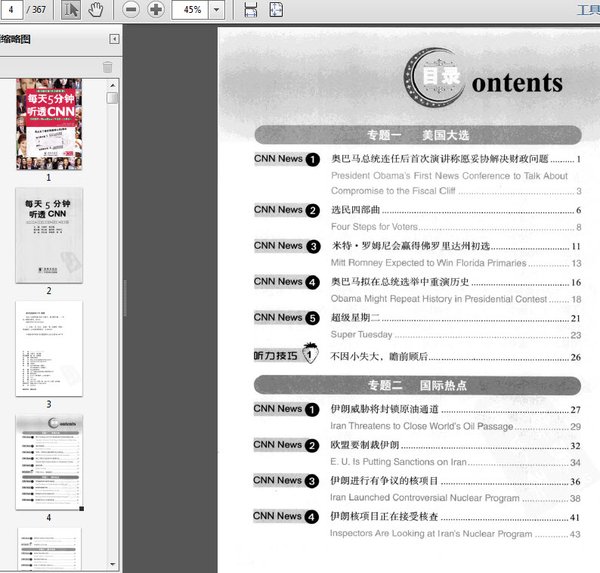Click entry "超级星期二"
Screen dimensions: 600x573
point(355,318)
